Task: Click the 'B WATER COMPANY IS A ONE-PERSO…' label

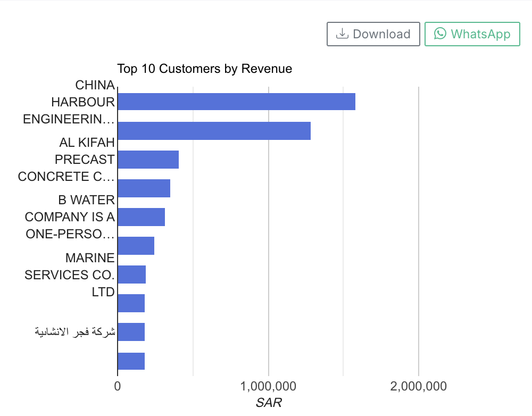Action: 70,217
